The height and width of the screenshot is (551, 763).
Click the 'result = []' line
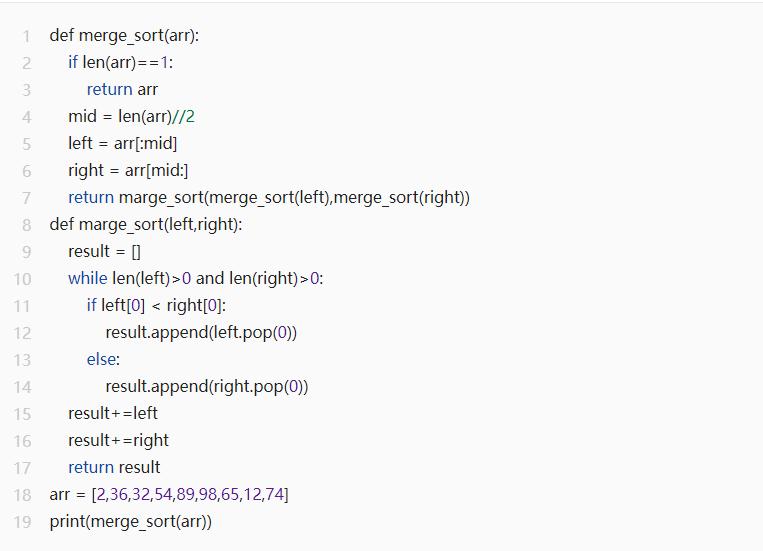104,251
